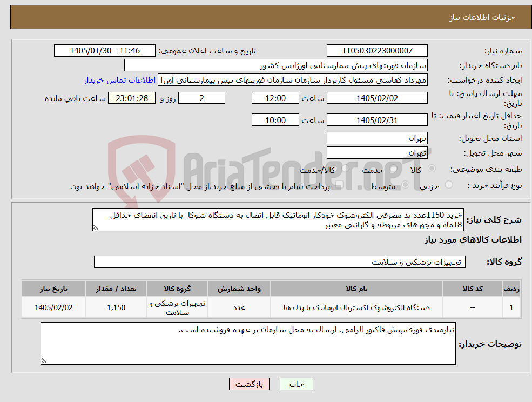Open the اطلاعات تماس خریدار link
Image resolution: width=532 pixels, height=402 pixels.
tap(120, 80)
